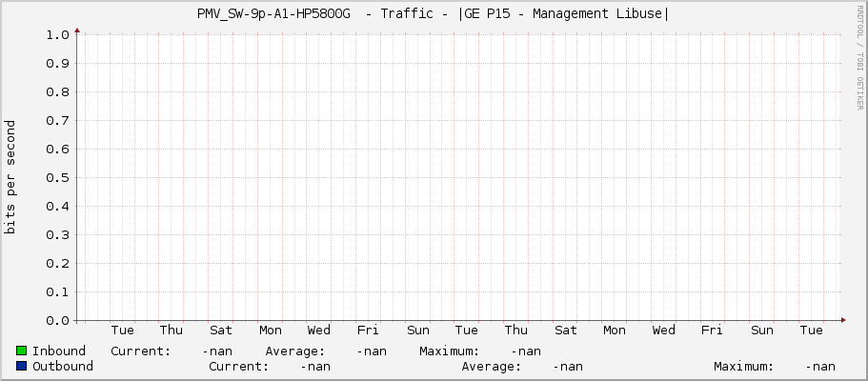868x381 pixels.
Task: Click the 'Sun' label nearest the right edge
Action: (762, 331)
